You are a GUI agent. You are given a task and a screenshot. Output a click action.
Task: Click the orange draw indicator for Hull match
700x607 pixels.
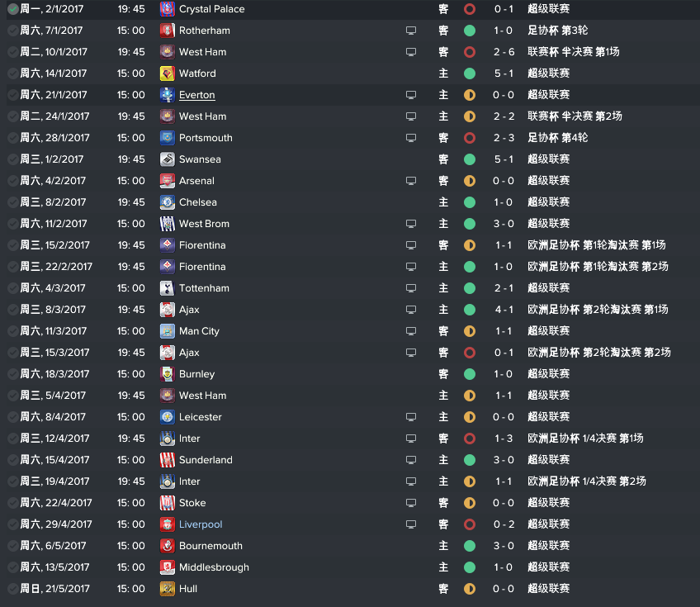[x=469, y=589]
